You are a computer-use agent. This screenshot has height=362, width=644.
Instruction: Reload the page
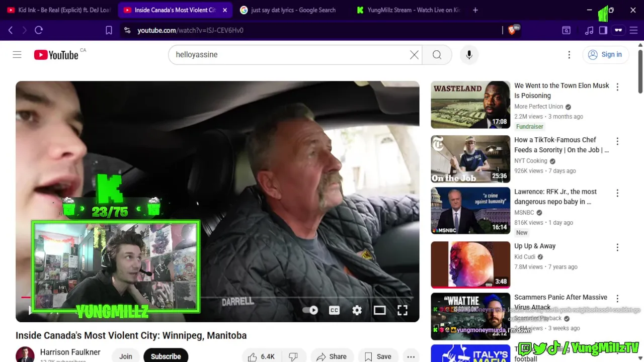39,30
